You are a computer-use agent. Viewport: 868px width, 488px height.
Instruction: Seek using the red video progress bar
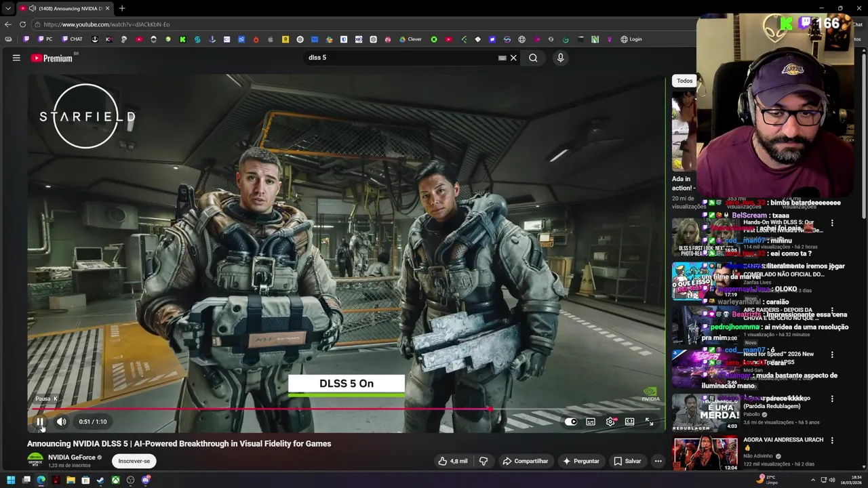(346, 409)
